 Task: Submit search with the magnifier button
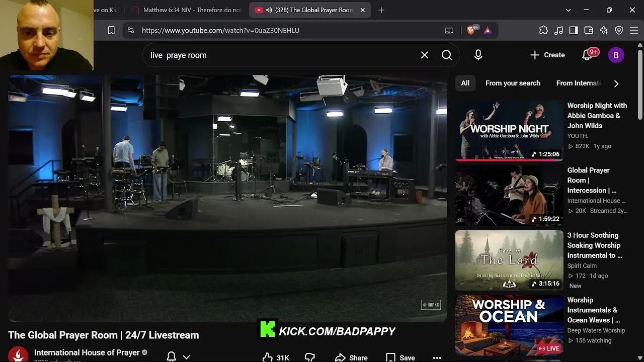tap(447, 55)
